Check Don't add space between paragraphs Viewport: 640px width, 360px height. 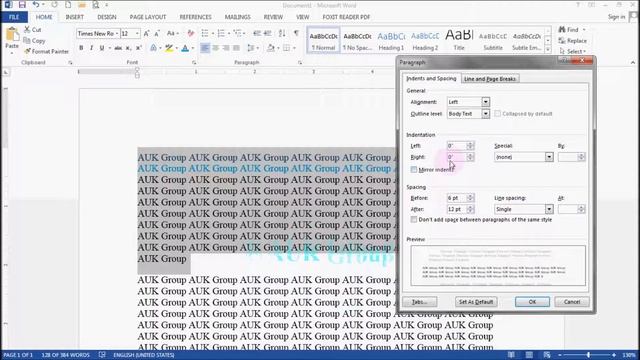tap(414, 220)
